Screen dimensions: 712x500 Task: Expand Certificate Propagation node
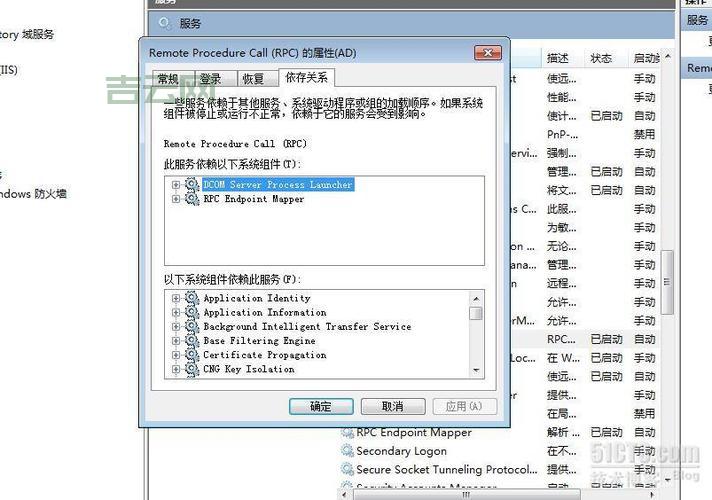(176, 355)
